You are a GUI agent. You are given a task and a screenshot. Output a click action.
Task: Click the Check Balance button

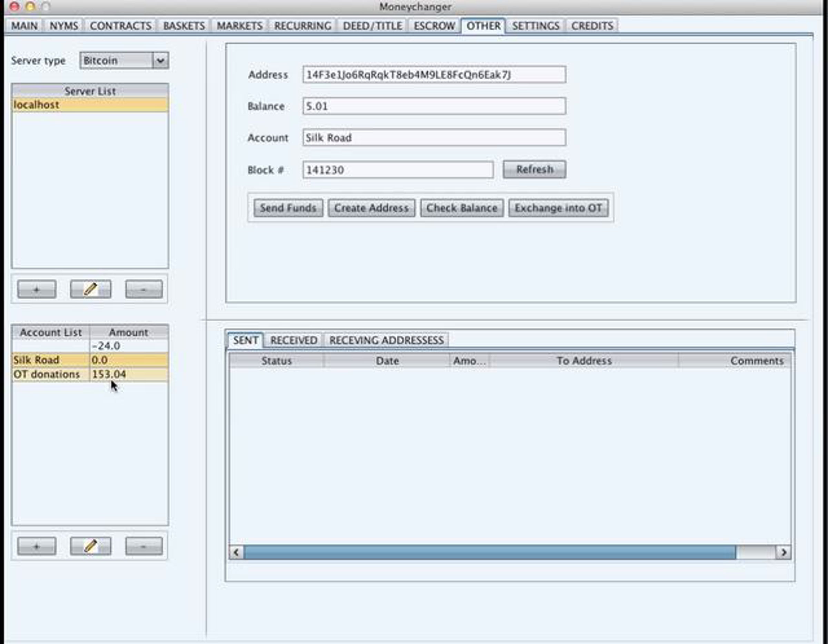click(462, 208)
